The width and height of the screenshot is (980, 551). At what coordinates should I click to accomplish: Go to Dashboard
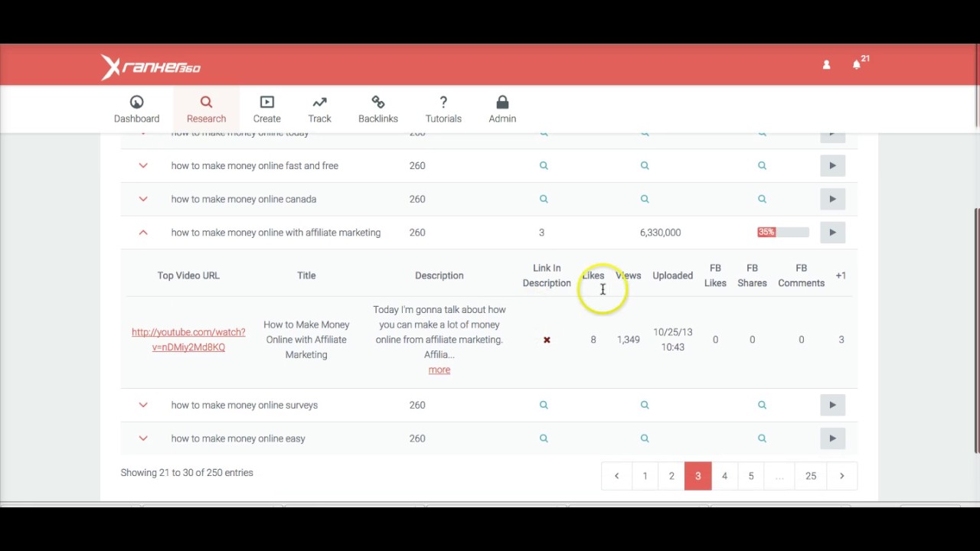coord(136,109)
